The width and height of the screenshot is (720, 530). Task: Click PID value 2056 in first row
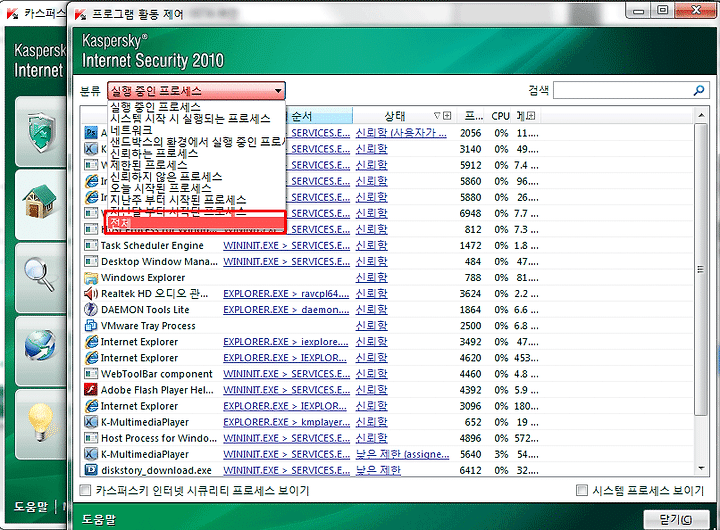tap(471, 133)
